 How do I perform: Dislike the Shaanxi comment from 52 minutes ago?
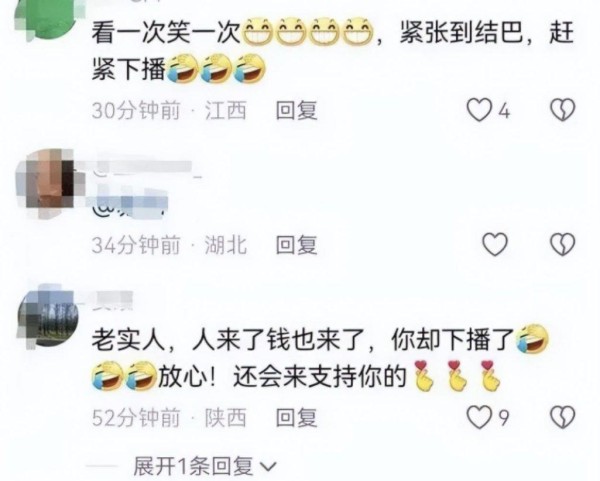[x=562, y=417]
